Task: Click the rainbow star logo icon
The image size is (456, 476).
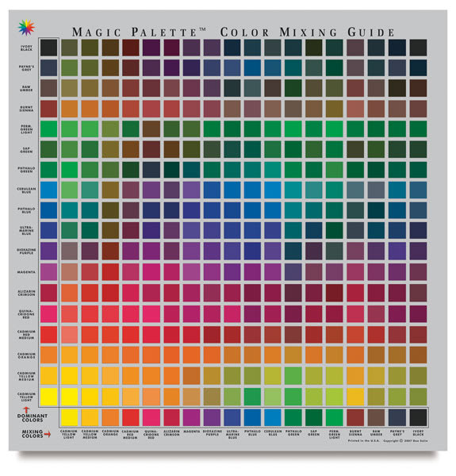Action: pyautogui.click(x=26, y=28)
